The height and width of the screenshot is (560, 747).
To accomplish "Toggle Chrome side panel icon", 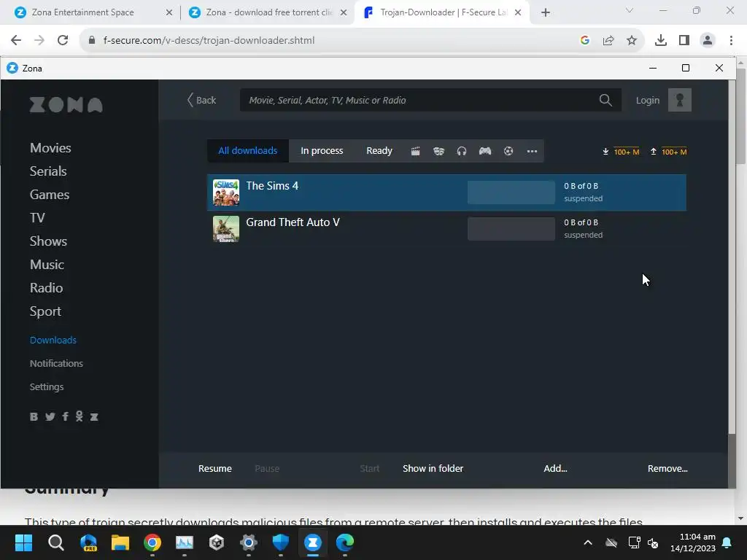I will [x=684, y=41].
